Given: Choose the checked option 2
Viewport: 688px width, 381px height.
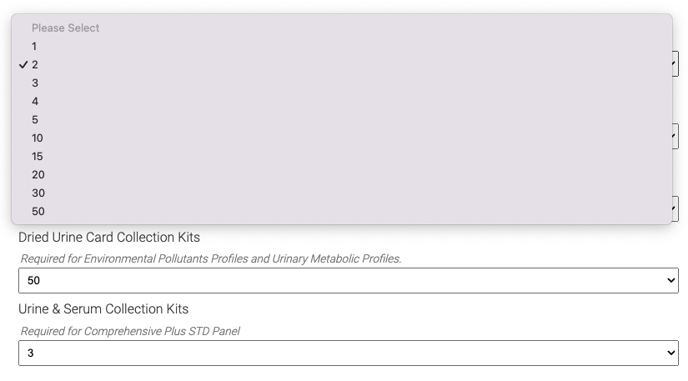Looking at the screenshot, I should [342, 65].
